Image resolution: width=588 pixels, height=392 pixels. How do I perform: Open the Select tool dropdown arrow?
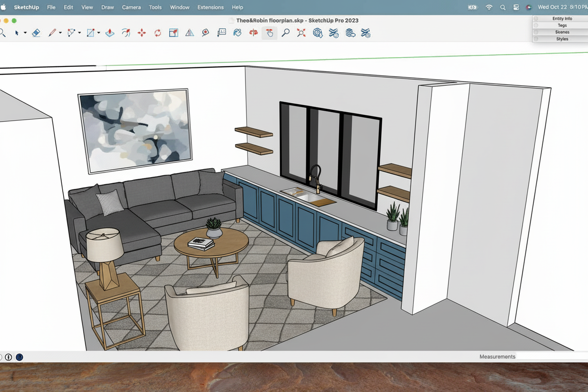(25, 33)
